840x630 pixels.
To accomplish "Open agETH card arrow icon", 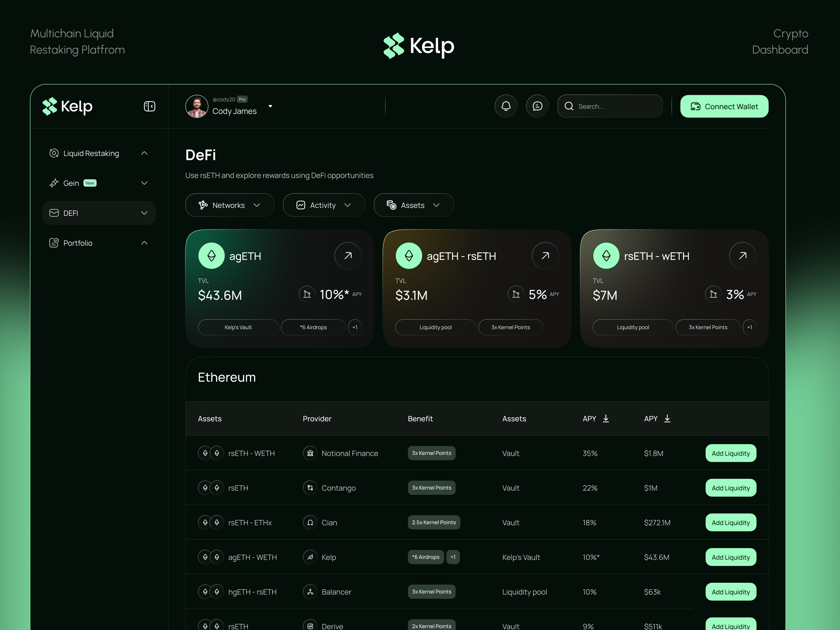I will coord(348,256).
